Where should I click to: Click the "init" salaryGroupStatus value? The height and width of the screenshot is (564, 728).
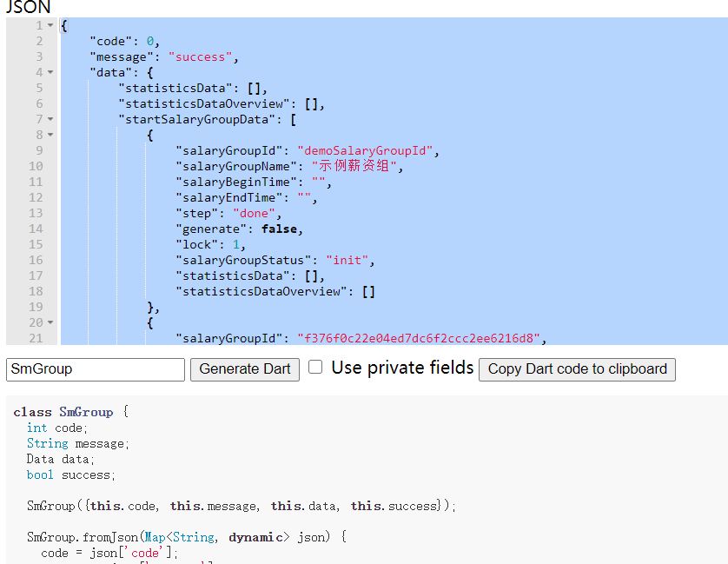[347, 260]
